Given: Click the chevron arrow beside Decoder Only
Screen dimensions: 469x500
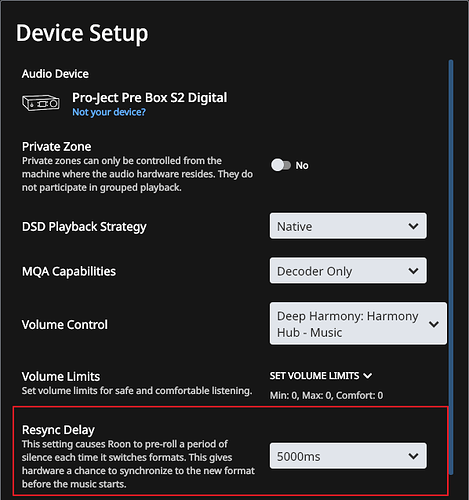Looking at the screenshot, I should (413, 271).
